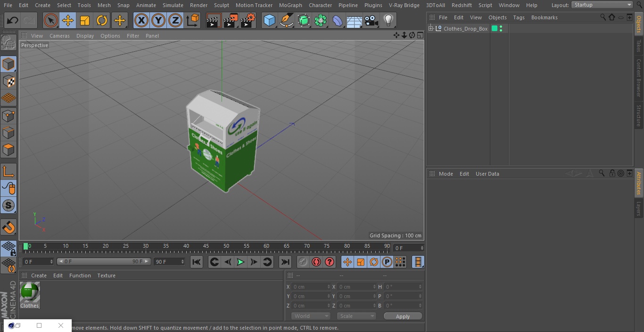Toggle Clothes_Drop_Box visibility dots

coord(501,29)
